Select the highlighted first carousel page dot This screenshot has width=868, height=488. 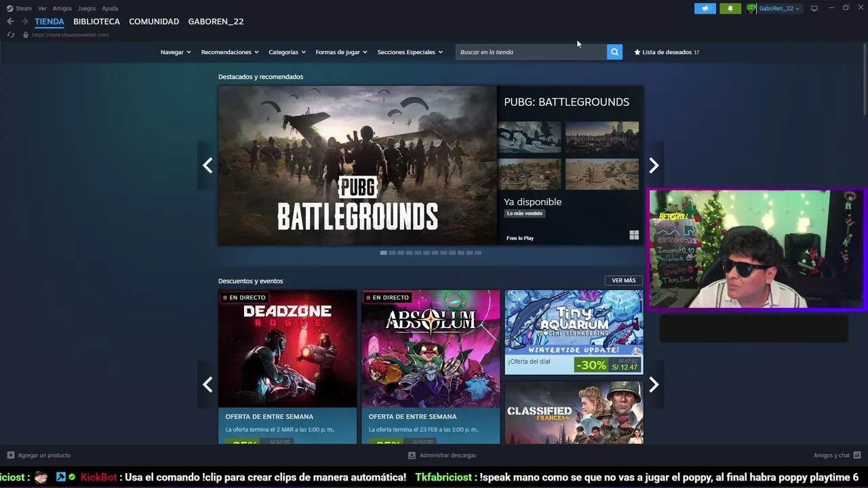pyautogui.click(x=383, y=253)
